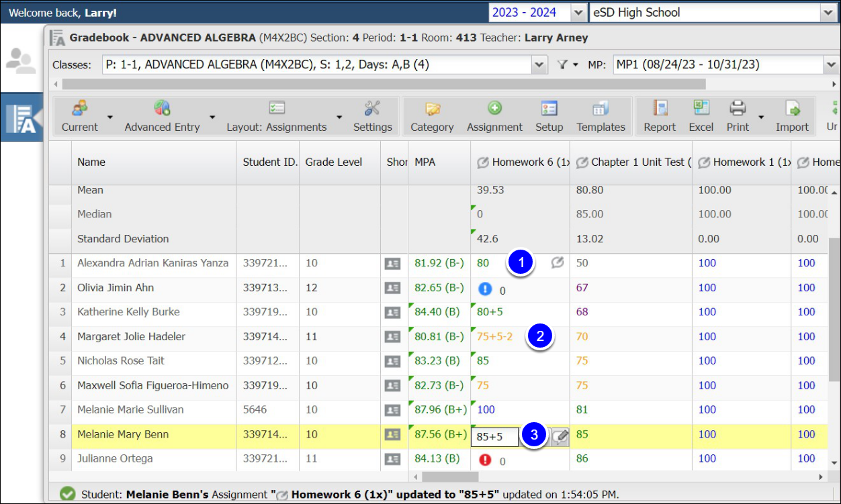This screenshot has height=504, width=841.
Task: Click the student ID 5646
Action: coord(255,409)
